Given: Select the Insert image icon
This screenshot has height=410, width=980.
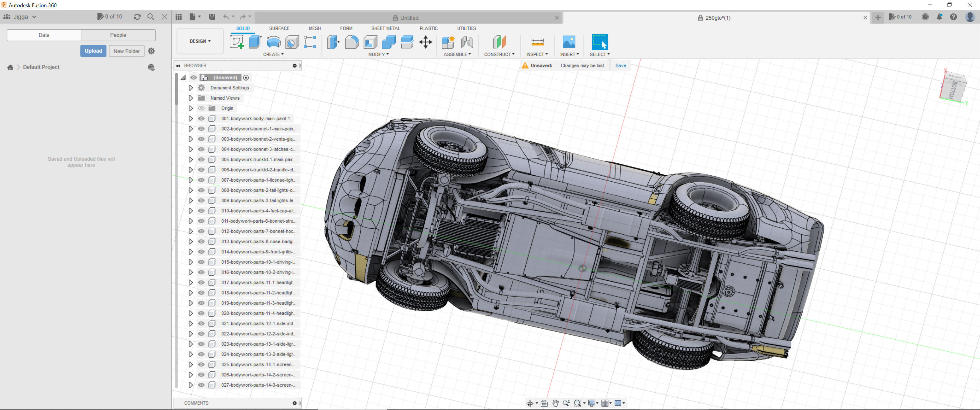Looking at the screenshot, I should point(569,42).
